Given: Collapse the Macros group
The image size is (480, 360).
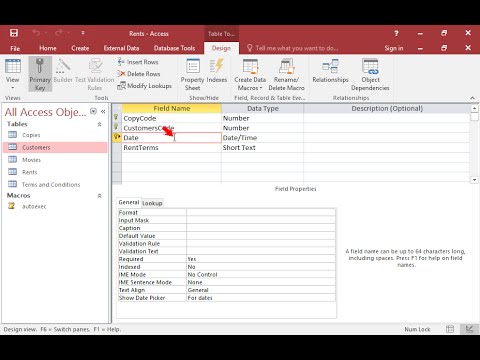Looking at the screenshot, I should point(99,196).
